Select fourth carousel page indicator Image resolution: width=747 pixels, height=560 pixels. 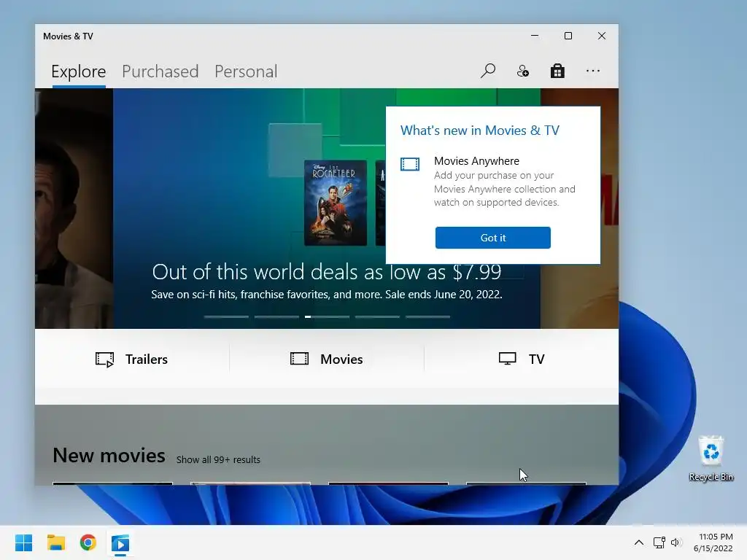377,316
